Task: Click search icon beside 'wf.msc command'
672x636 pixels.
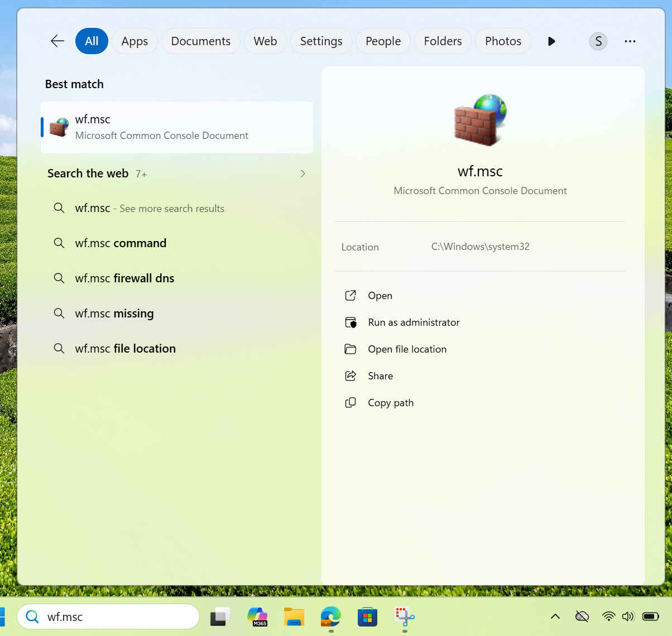Action: [x=59, y=243]
